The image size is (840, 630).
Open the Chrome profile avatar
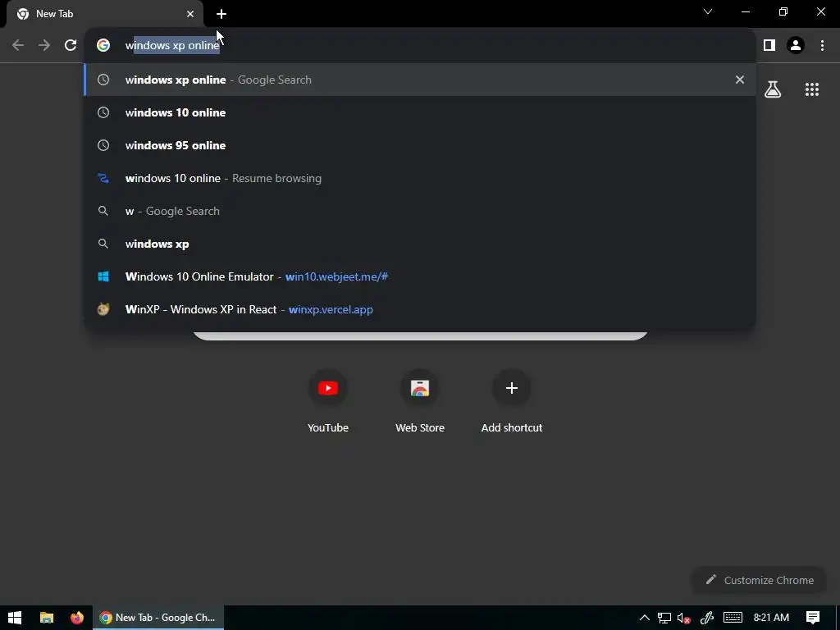click(796, 45)
